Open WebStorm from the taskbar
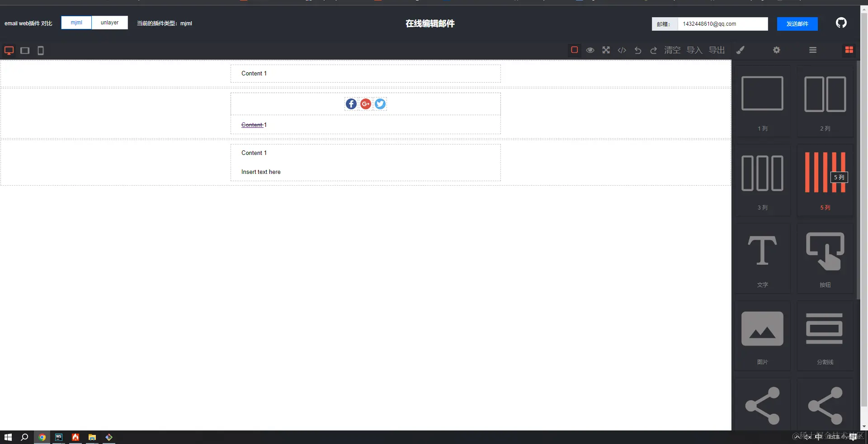Image resolution: width=868 pixels, height=444 pixels. click(x=59, y=437)
